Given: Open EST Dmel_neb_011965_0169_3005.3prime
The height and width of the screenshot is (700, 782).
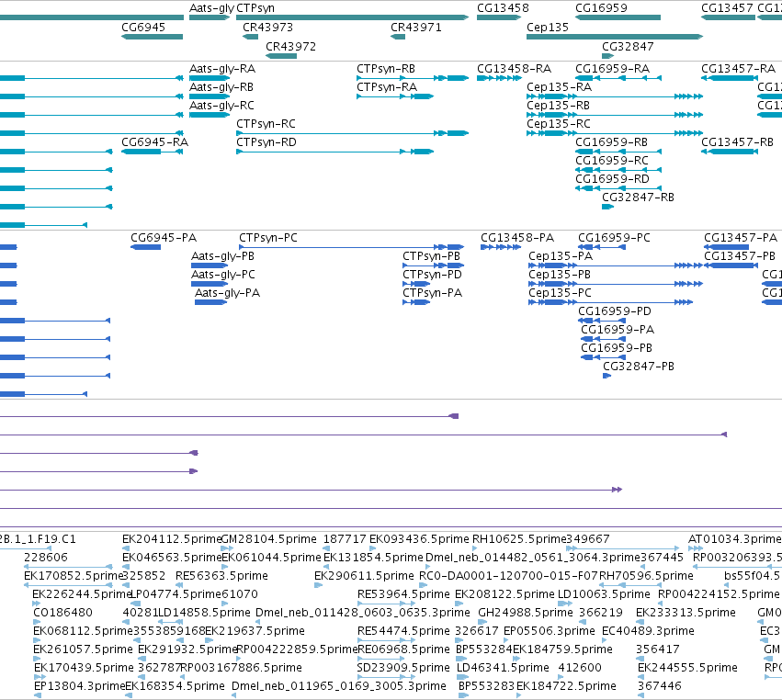Looking at the screenshot, I should (339, 686).
